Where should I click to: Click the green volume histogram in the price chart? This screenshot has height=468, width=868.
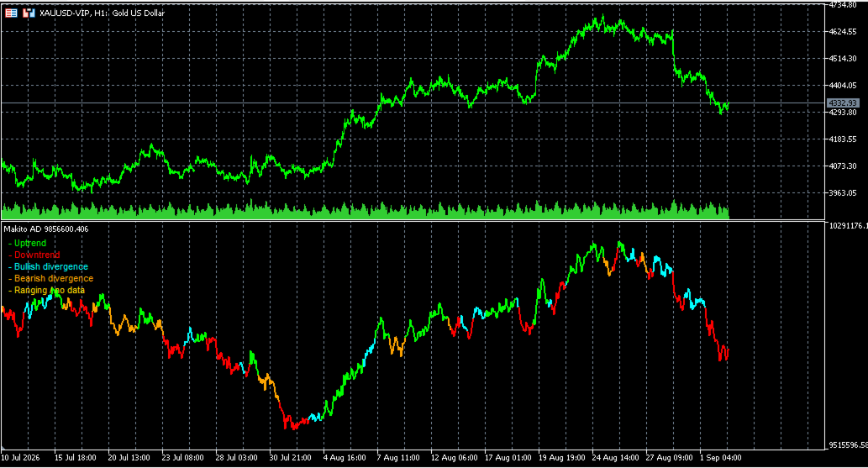pos(366,211)
